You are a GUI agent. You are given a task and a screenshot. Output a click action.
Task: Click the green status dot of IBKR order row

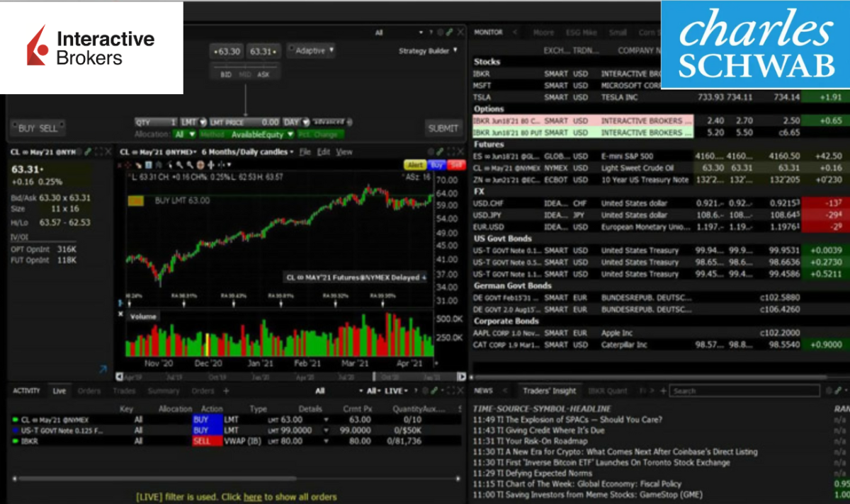click(16, 441)
